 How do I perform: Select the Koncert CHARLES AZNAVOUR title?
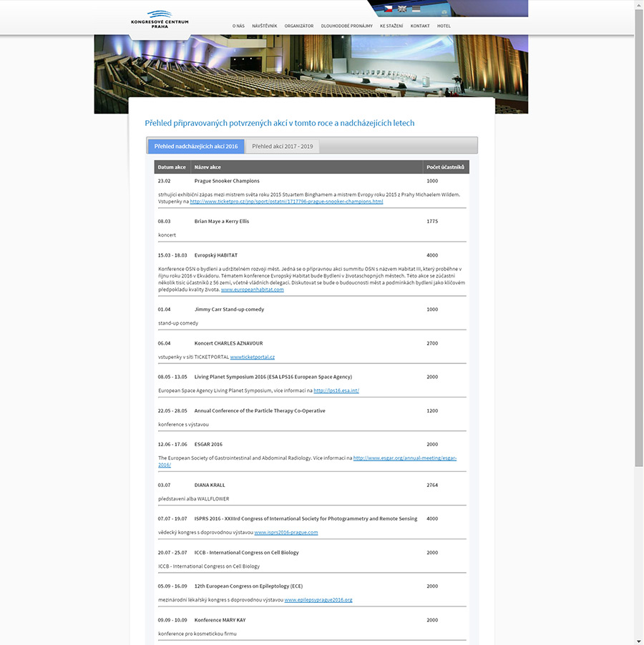click(x=228, y=343)
